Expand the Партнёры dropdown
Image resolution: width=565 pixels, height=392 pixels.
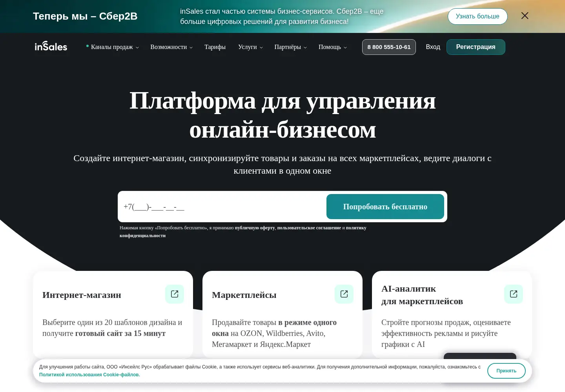point(290,47)
